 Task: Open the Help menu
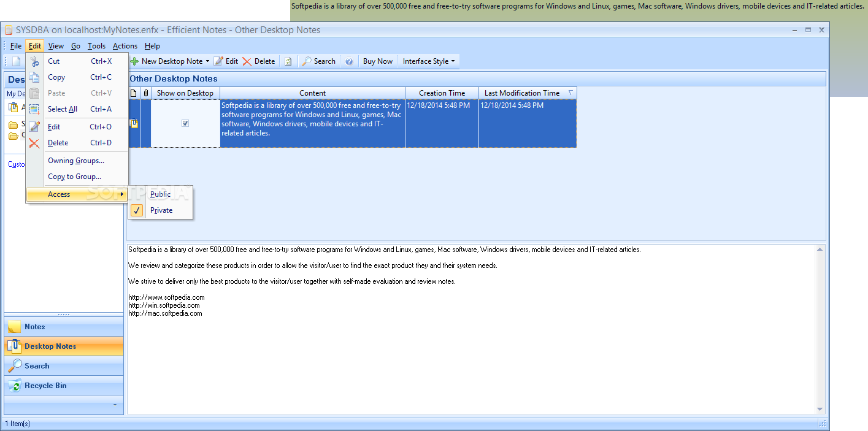(x=152, y=46)
